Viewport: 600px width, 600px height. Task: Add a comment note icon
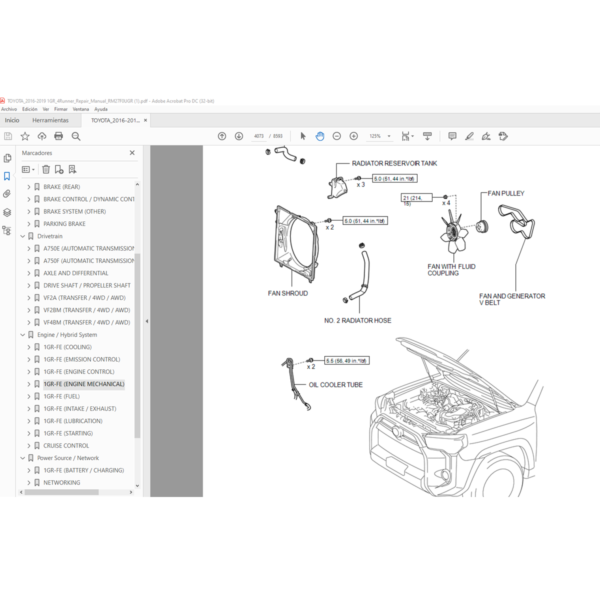(452, 136)
